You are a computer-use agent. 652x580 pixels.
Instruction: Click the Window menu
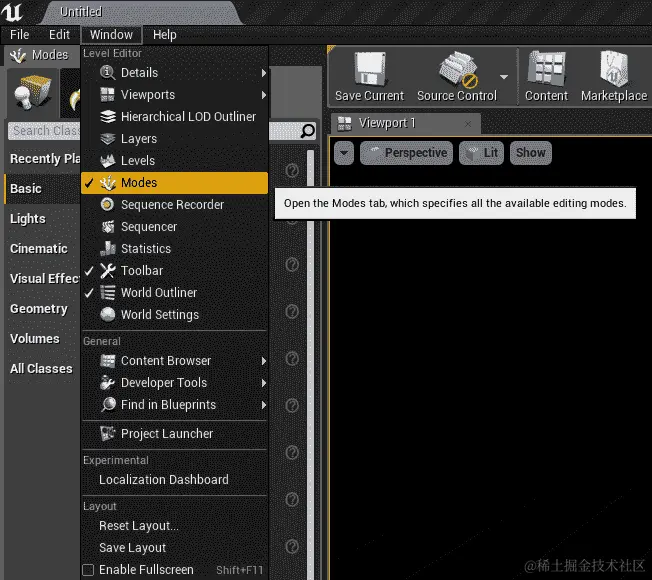click(x=111, y=35)
